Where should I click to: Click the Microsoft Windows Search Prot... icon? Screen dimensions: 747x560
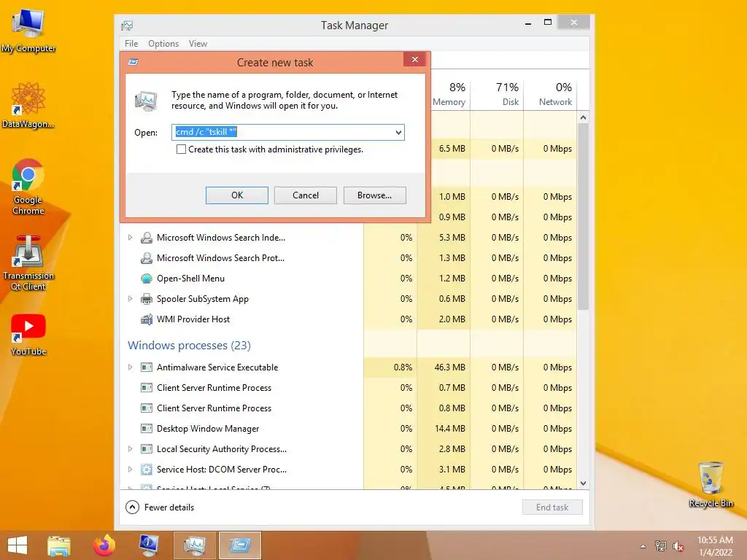[x=147, y=258]
